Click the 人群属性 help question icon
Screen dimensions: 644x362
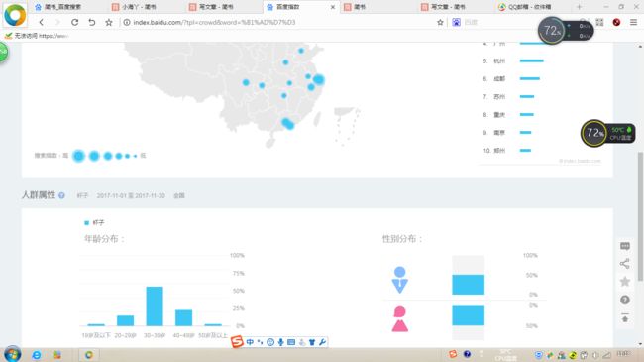61,195
